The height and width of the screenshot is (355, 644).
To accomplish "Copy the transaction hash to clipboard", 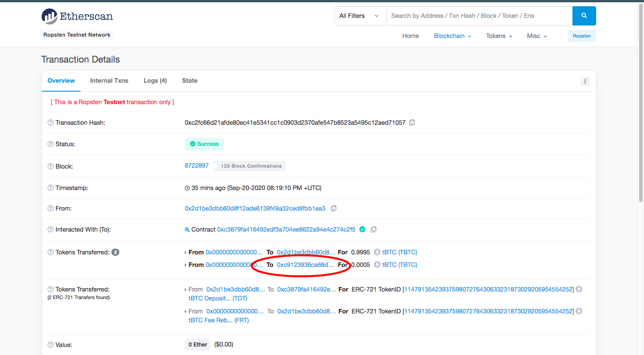I will coord(412,123).
